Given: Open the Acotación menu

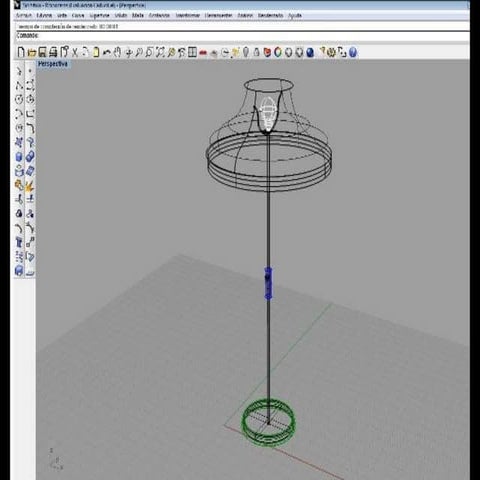Looking at the screenshot, I should coord(159,15).
